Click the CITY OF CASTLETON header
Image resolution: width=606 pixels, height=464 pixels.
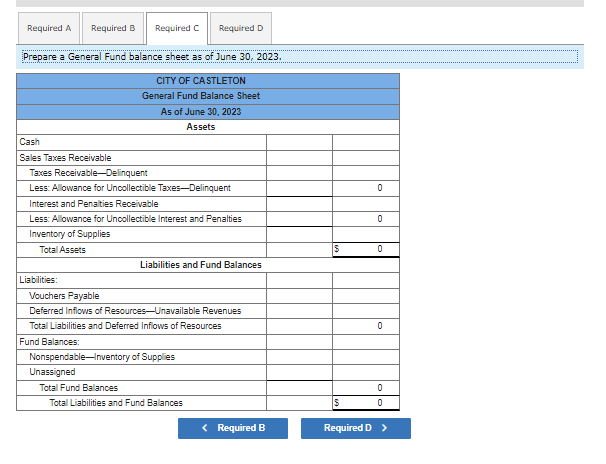[201, 81]
